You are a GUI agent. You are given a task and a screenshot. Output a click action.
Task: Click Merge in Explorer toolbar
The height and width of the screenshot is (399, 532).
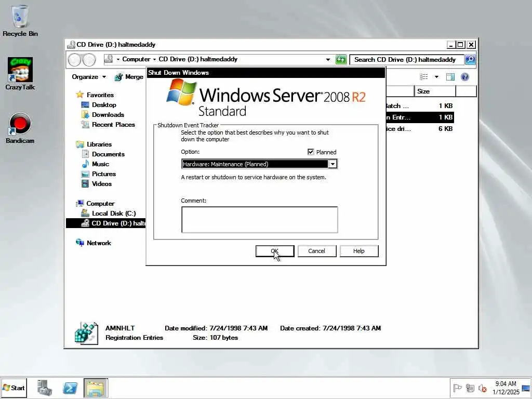(129, 77)
